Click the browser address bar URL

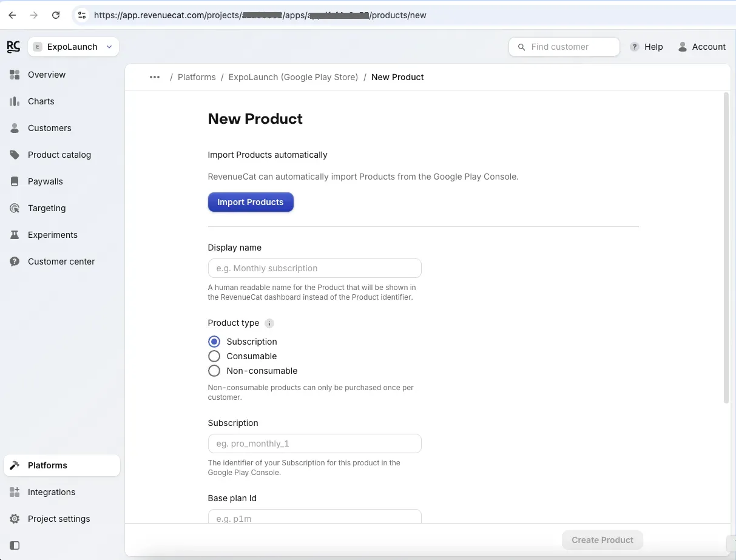260,15
